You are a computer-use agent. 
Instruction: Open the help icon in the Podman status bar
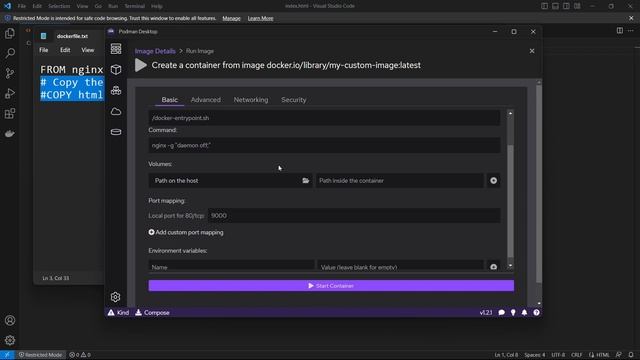536,313
